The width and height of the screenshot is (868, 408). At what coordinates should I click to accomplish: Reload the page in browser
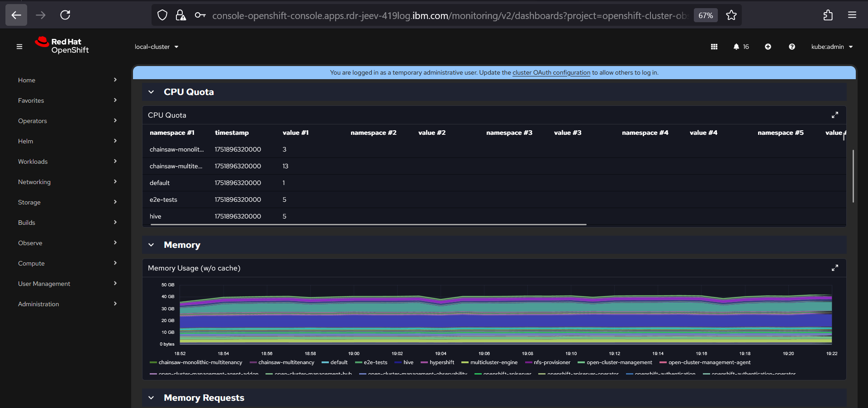point(65,15)
